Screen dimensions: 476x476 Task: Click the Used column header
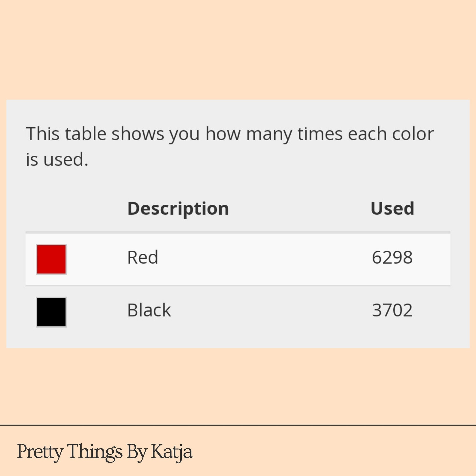point(392,208)
